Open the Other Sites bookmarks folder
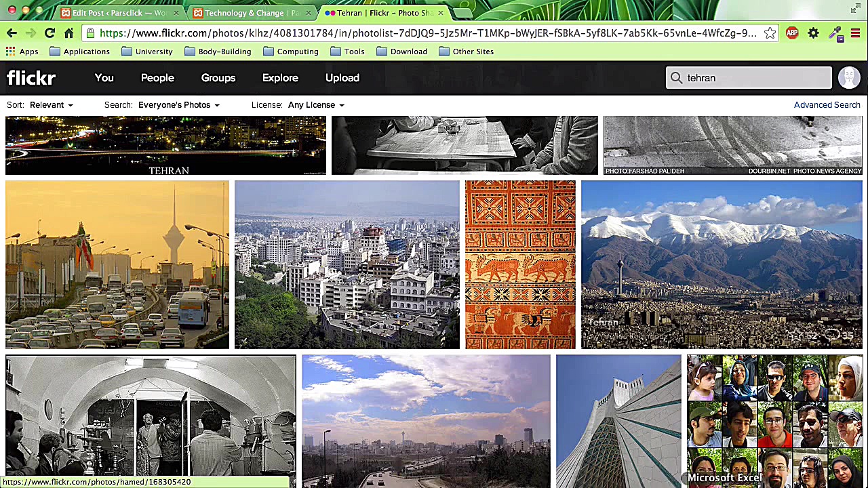This screenshot has height=488, width=868. coord(466,52)
